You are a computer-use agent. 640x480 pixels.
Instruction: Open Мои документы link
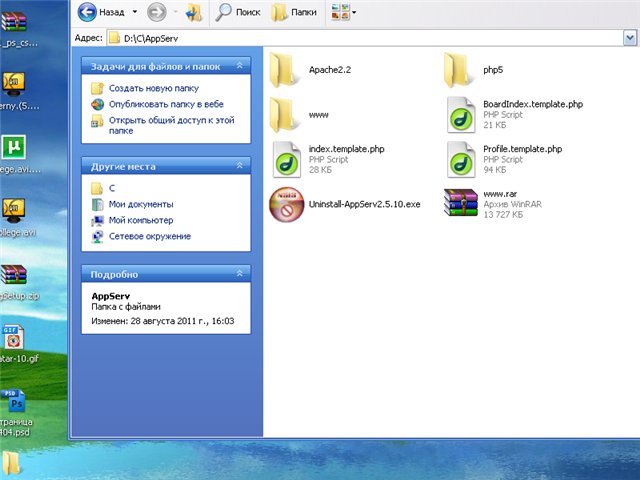[141, 204]
